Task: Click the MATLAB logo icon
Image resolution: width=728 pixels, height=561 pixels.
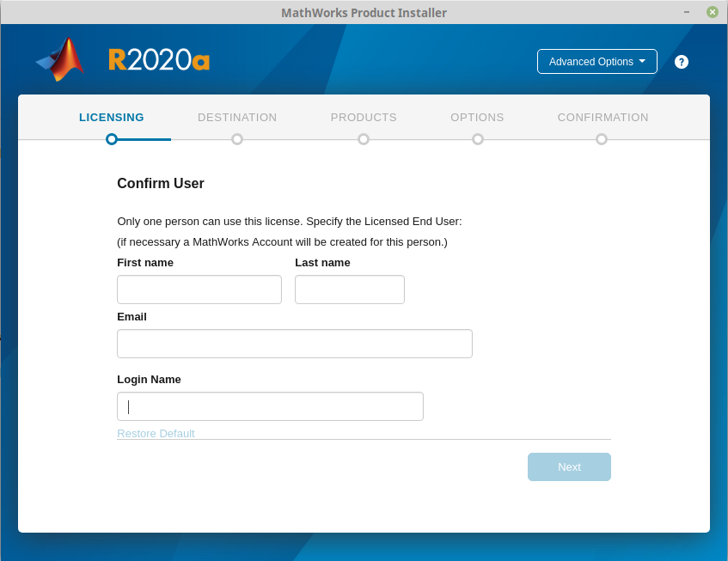Action: point(61,59)
